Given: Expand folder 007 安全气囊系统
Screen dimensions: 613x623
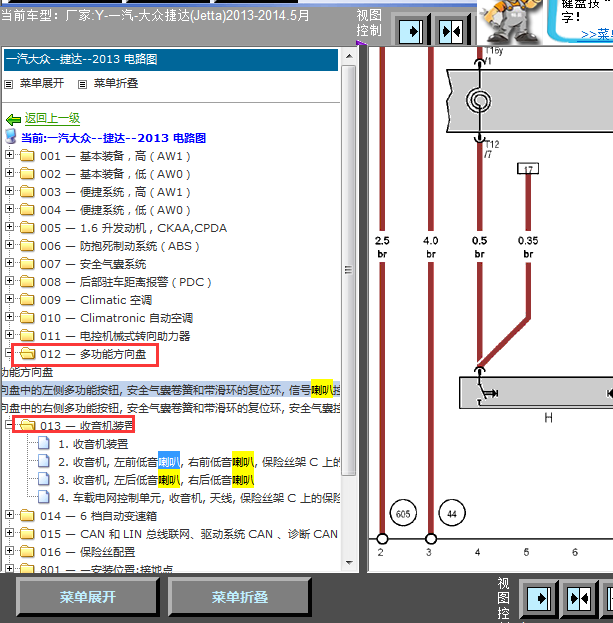Looking at the screenshot, I should coord(10,263).
